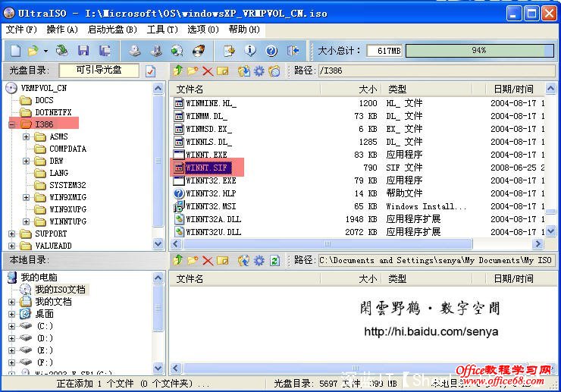The height and width of the screenshot is (392, 561).
Task: Click the Compress ISO clamp icon
Action: [156, 51]
